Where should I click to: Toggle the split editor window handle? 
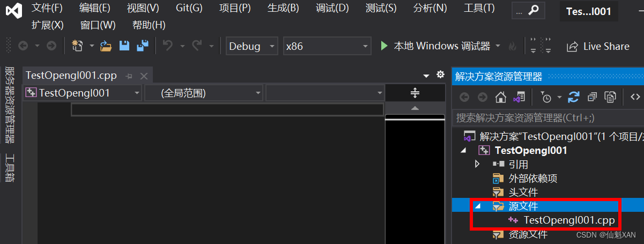coord(415,93)
